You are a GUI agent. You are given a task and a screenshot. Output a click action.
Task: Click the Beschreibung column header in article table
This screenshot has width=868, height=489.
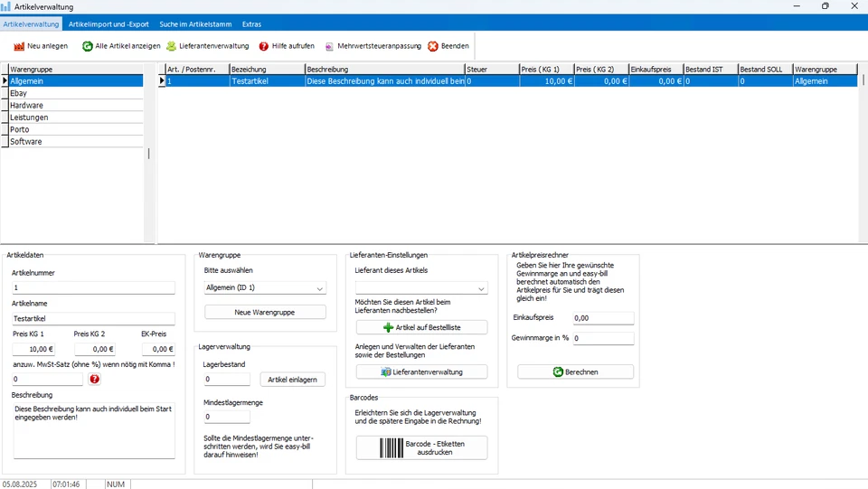click(x=385, y=69)
